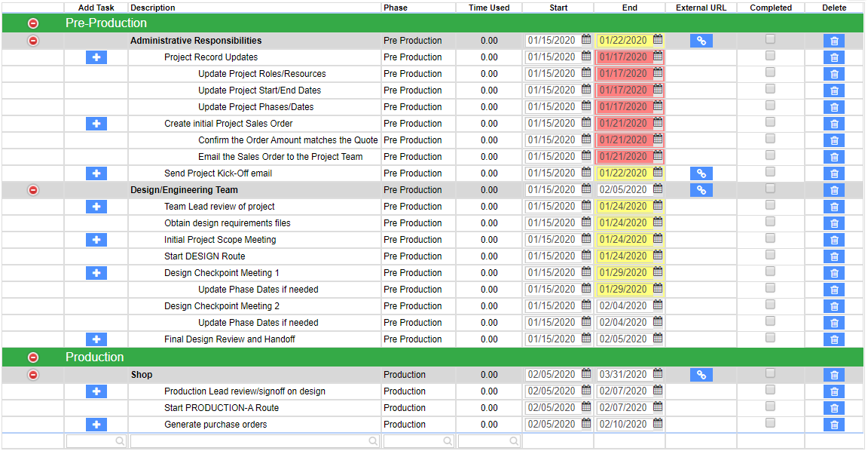Focus the Time Used filter search box

(x=489, y=441)
